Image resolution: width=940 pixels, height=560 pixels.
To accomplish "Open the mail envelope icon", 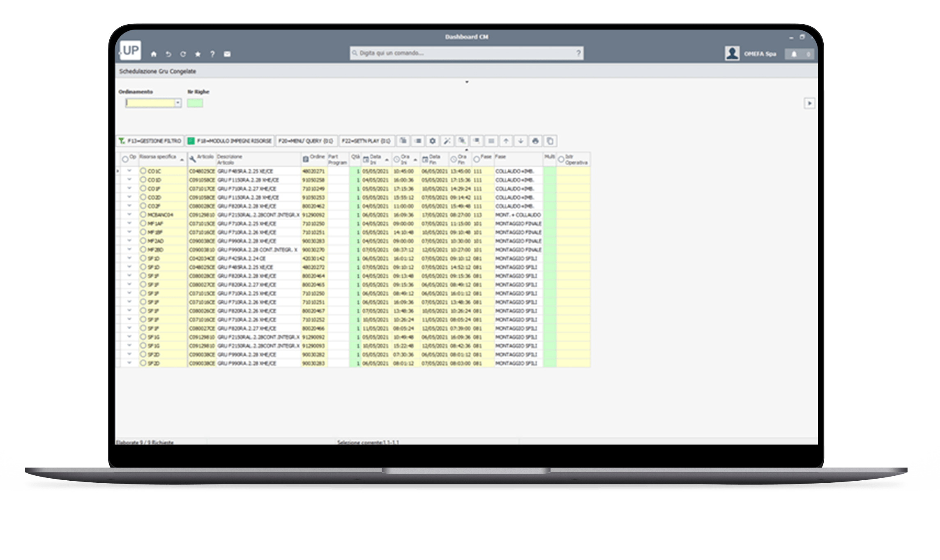I will coord(227,54).
